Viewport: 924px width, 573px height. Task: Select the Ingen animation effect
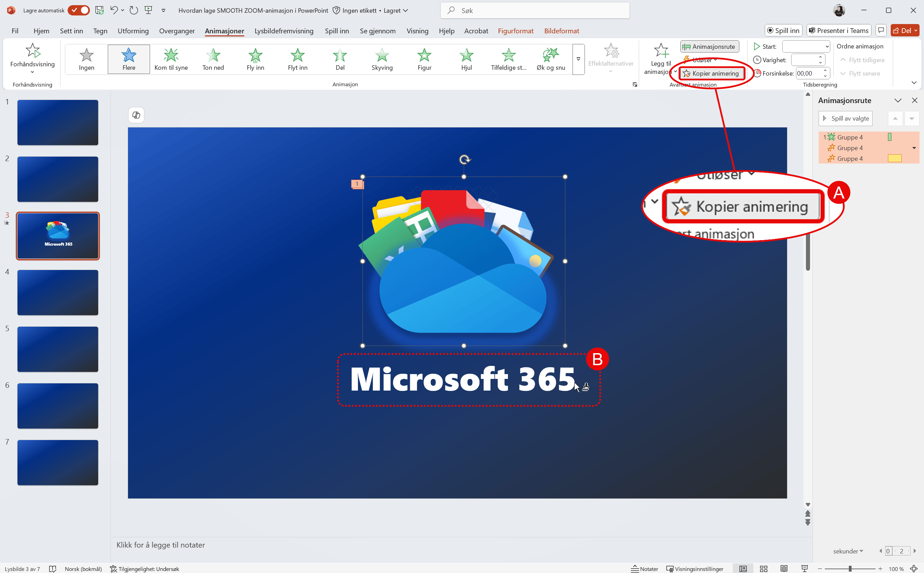(x=87, y=59)
